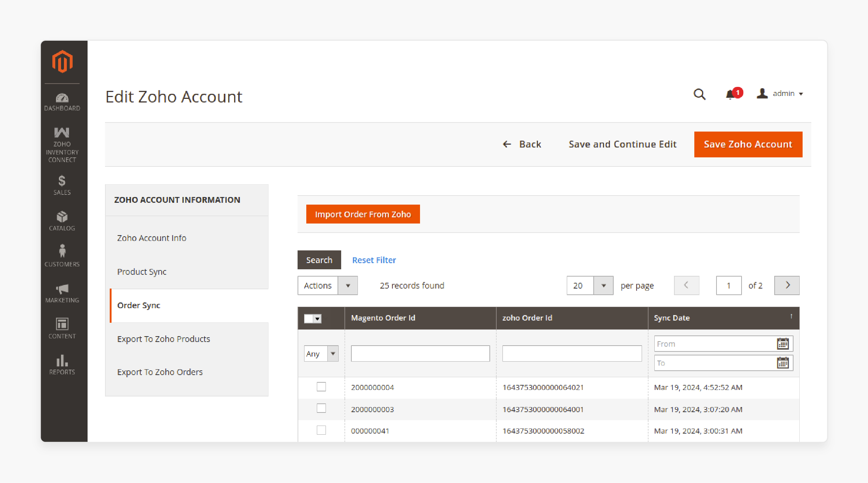The width and height of the screenshot is (868, 483).
Task: Select the Order Sync tab
Action: 138,305
